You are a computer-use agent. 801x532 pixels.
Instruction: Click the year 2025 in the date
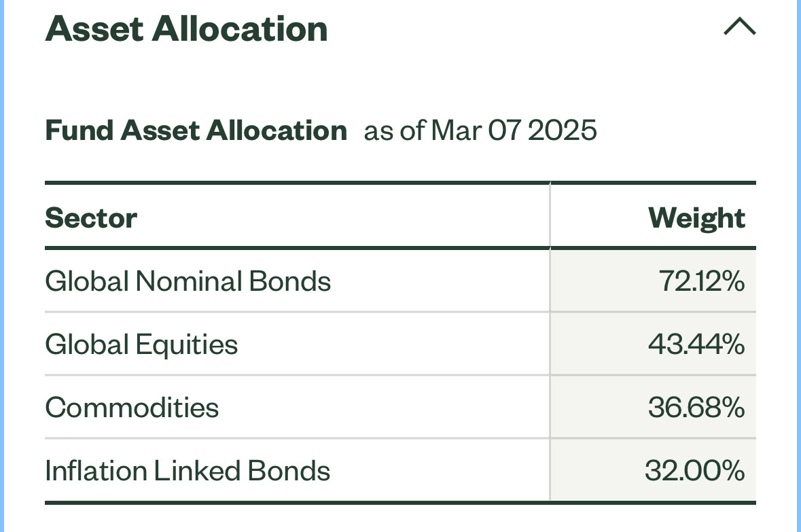(562, 130)
